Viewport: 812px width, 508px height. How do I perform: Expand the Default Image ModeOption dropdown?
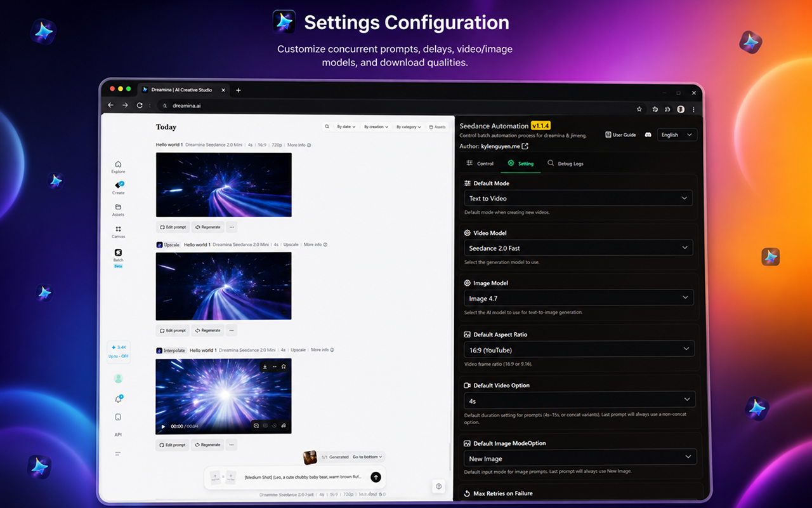point(580,458)
